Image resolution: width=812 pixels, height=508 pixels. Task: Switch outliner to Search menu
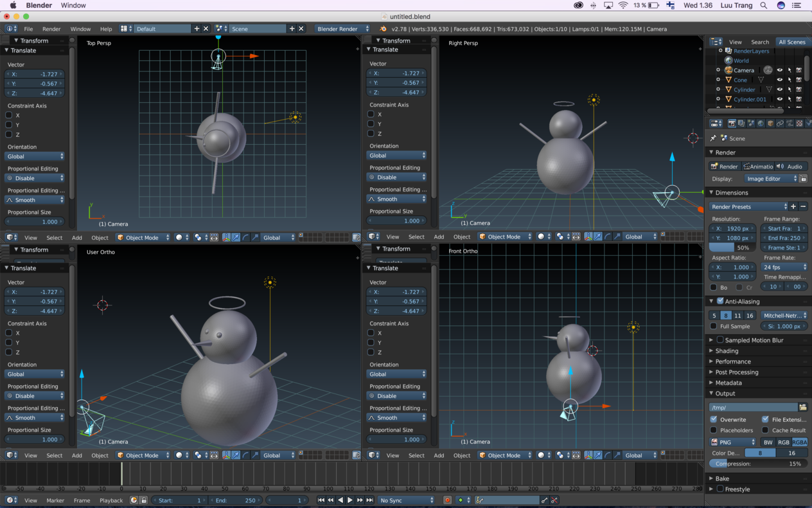click(760, 42)
